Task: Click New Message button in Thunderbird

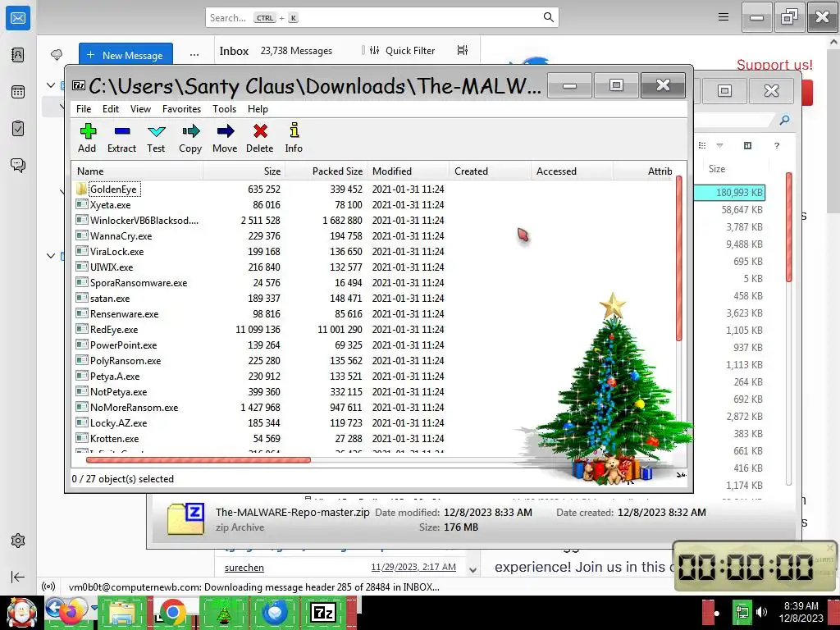Action: pyautogui.click(x=126, y=55)
